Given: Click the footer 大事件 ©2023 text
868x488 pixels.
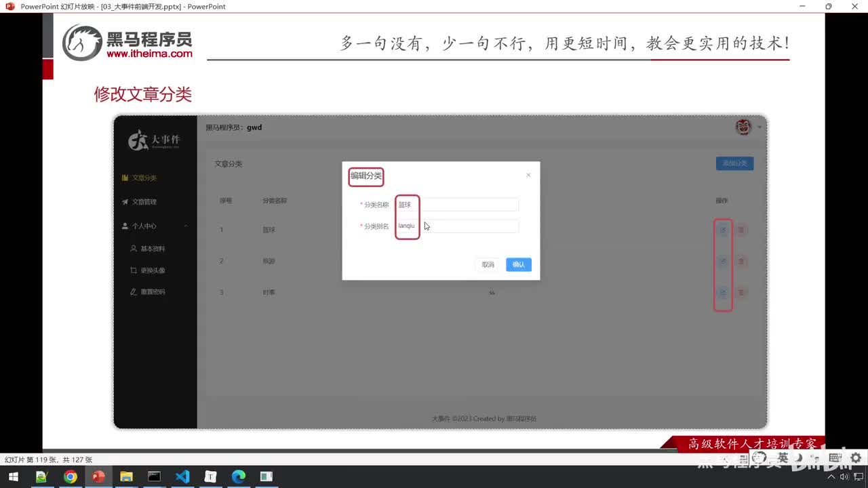Looking at the screenshot, I should pos(484,419).
